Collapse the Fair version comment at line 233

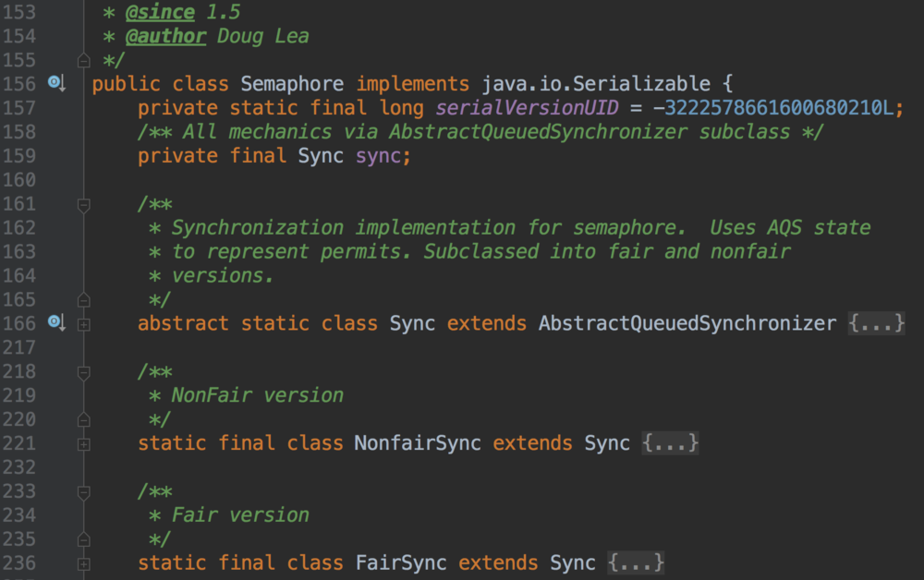[84, 492]
